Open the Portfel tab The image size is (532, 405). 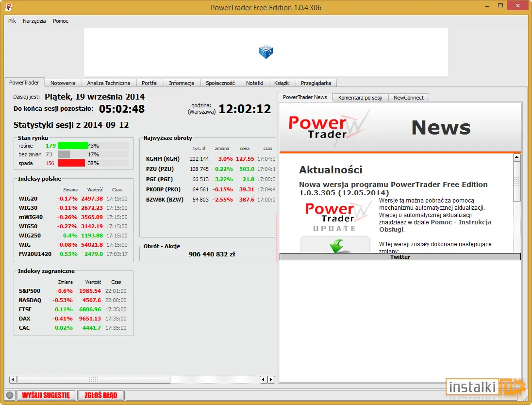[150, 83]
